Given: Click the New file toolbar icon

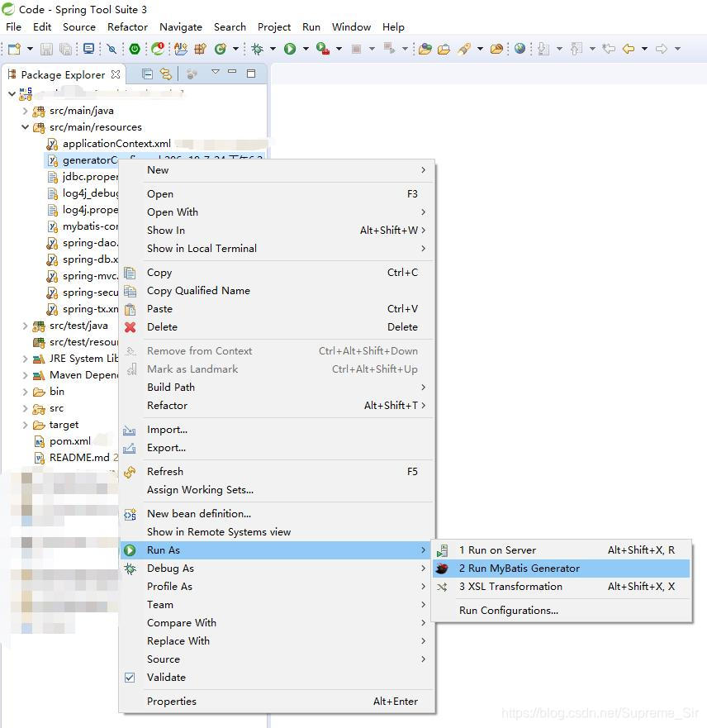Looking at the screenshot, I should pyautogui.click(x=14, y=49).
